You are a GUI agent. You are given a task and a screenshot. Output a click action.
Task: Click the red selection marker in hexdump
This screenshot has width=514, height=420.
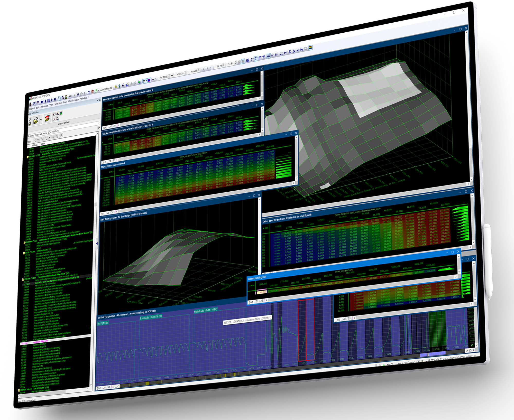(306, 330)
